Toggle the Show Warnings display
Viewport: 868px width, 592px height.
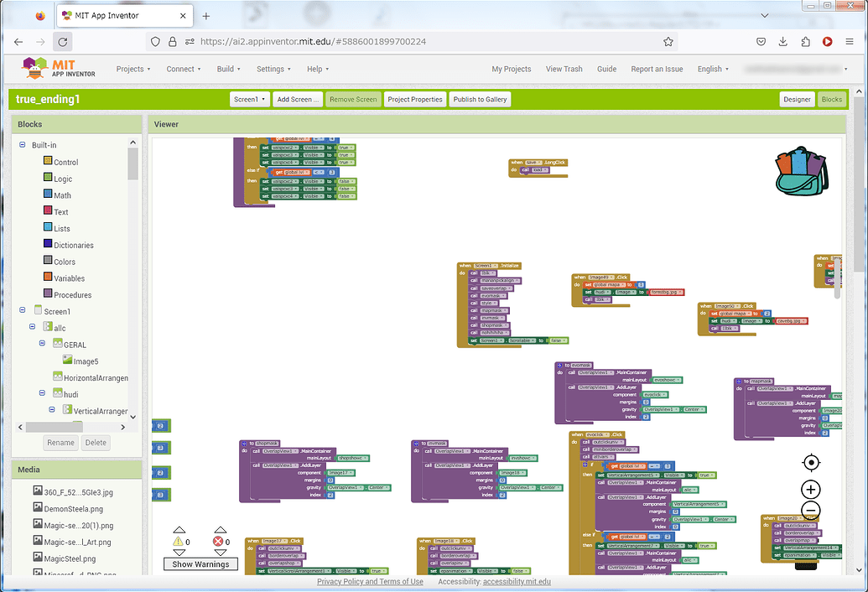(x=200, y=563)
